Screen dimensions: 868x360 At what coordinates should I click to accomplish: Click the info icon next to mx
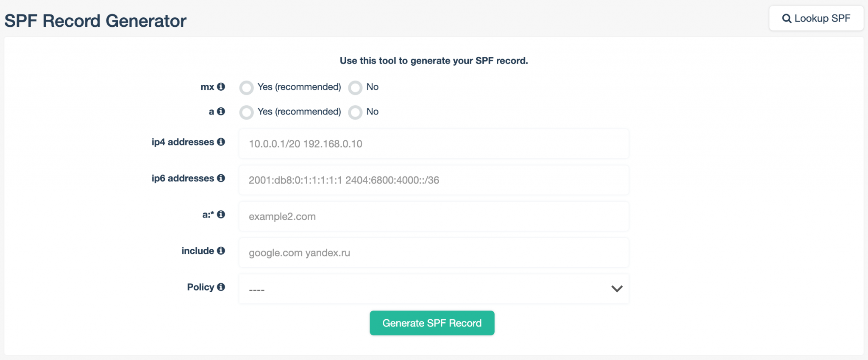pyautogui.click(x=221, y=87)
